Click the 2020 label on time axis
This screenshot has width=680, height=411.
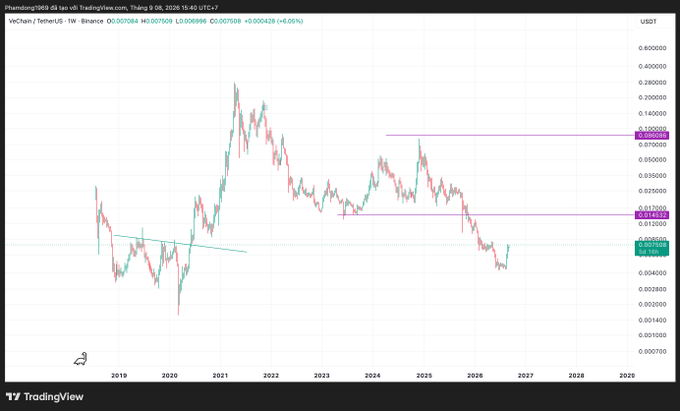[170, 375]
